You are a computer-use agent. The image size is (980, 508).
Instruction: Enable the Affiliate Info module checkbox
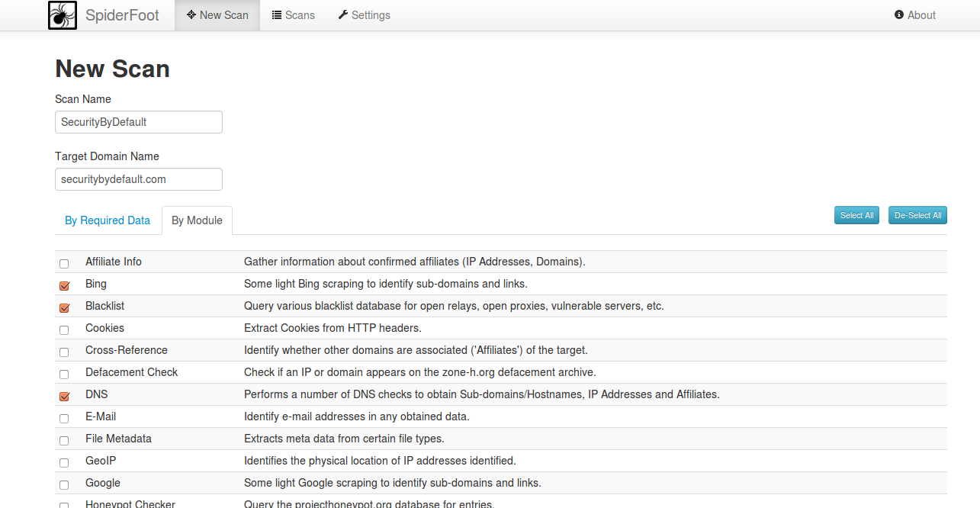point(64,263)
